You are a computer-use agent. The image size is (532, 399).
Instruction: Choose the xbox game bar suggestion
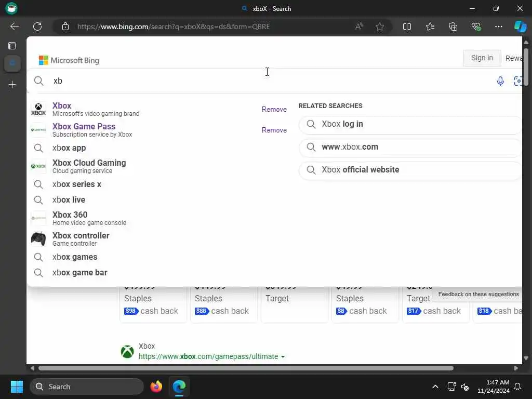tap(159, 273)
